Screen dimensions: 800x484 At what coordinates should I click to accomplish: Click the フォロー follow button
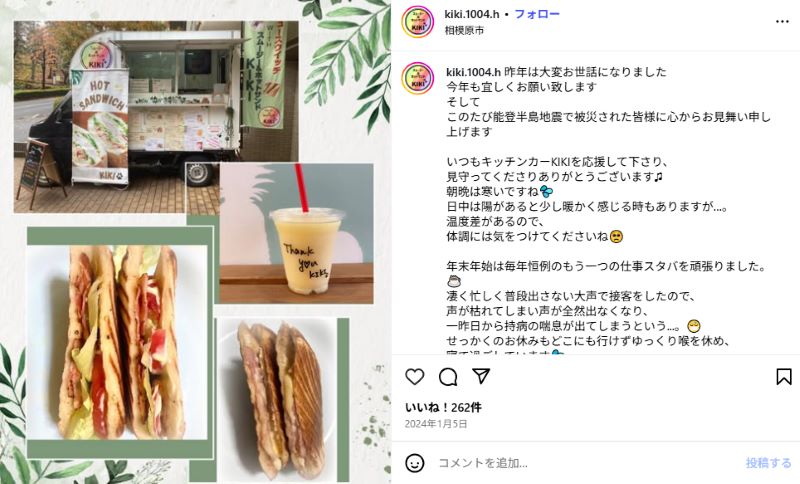(x=537, y=14)
